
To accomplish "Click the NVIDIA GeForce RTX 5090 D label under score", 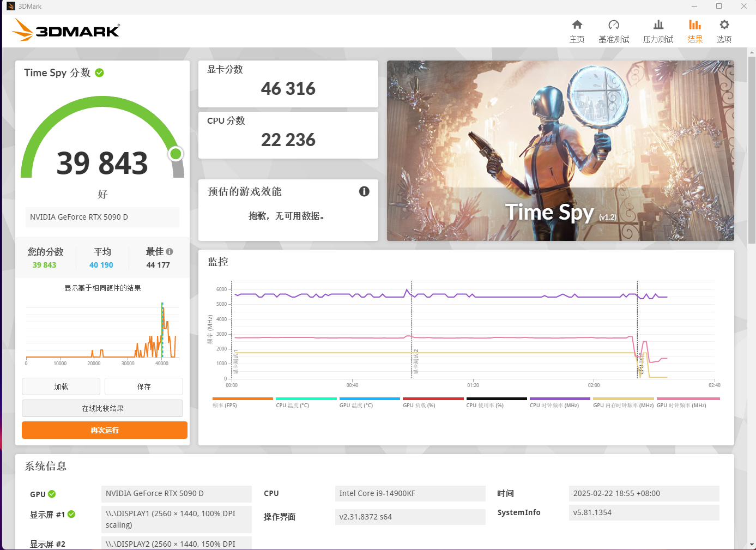I will (x=102, y=217).
